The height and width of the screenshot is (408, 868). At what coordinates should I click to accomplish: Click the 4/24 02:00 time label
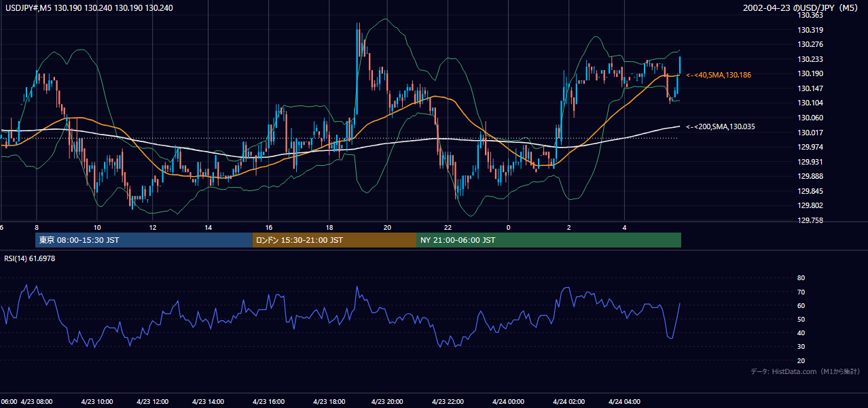pyautogui.click(x=568, y=401)
